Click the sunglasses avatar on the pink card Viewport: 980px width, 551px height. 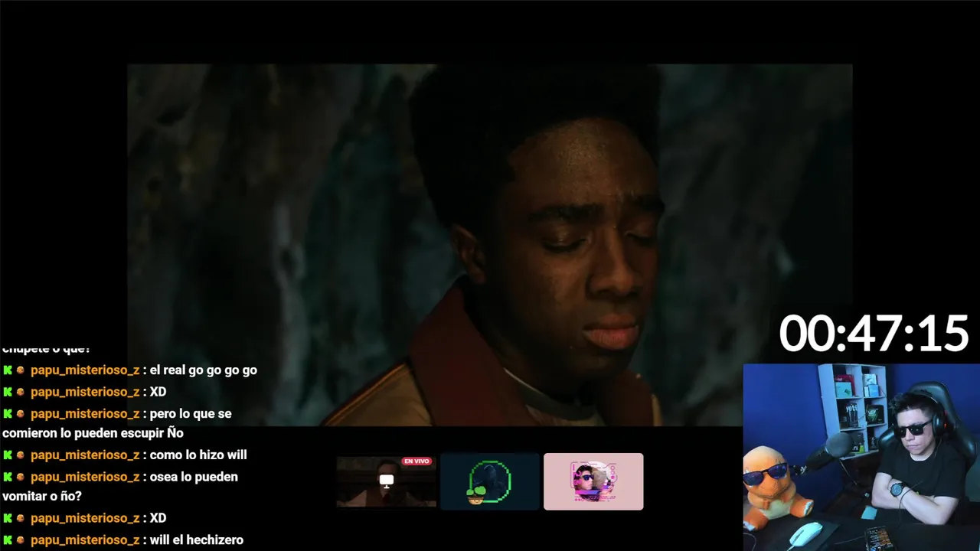click(x=593, y=481)
